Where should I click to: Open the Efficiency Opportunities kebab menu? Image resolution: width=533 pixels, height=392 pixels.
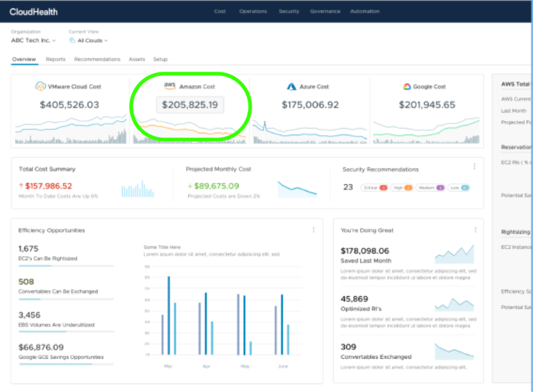click(313, 229)
